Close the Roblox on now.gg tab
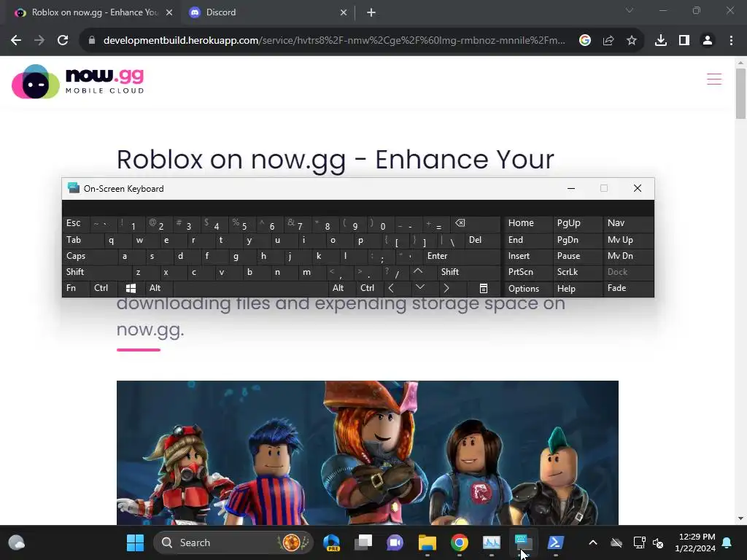The height and width of the screenshot is (560, 747). [x=169, y=12]
